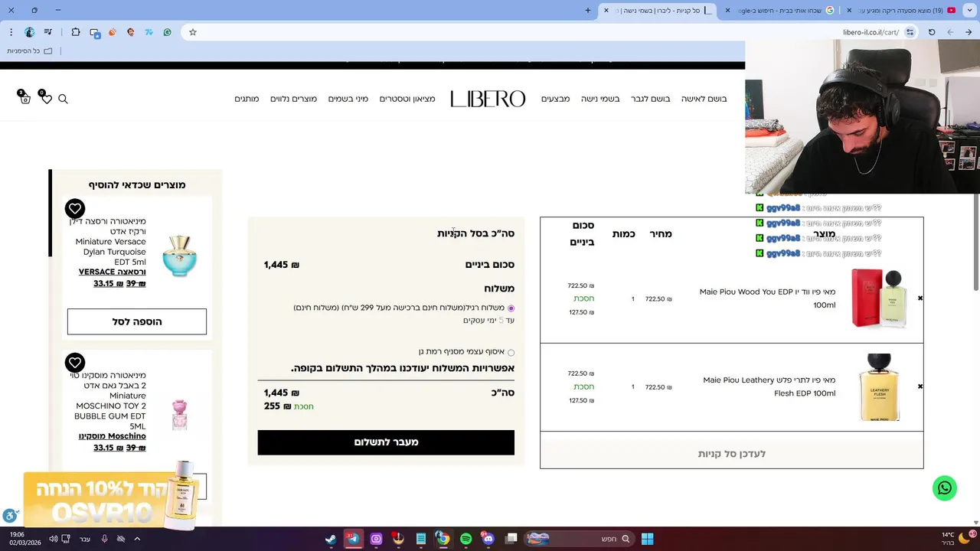Reload the page
980x551 pixels.
(x=932, y=32)
